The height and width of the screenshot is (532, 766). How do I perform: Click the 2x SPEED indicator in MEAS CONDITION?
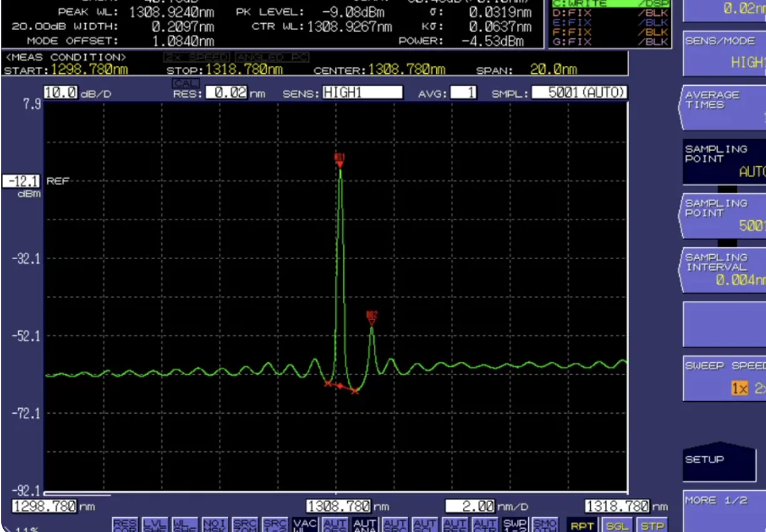pos(197,57)
